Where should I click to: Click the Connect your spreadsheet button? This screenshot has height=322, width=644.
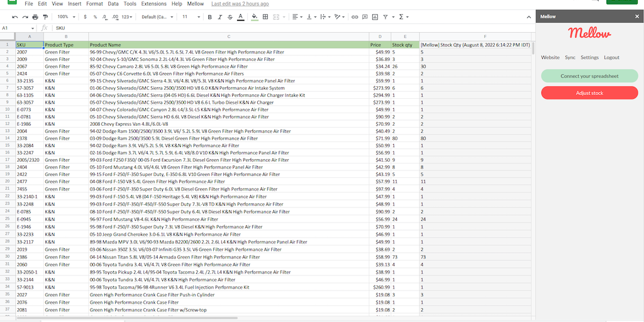tap(589, 76)
